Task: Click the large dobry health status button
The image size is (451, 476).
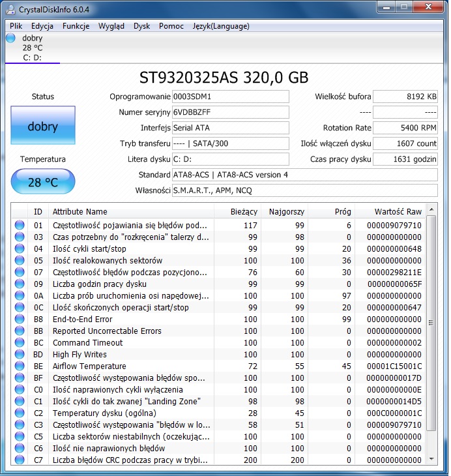Action: coord(43,125)
